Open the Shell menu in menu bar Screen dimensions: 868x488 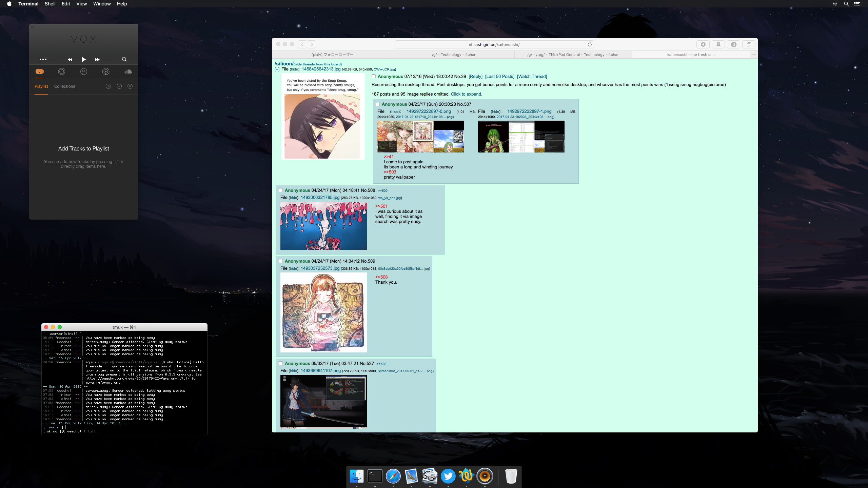50,4
